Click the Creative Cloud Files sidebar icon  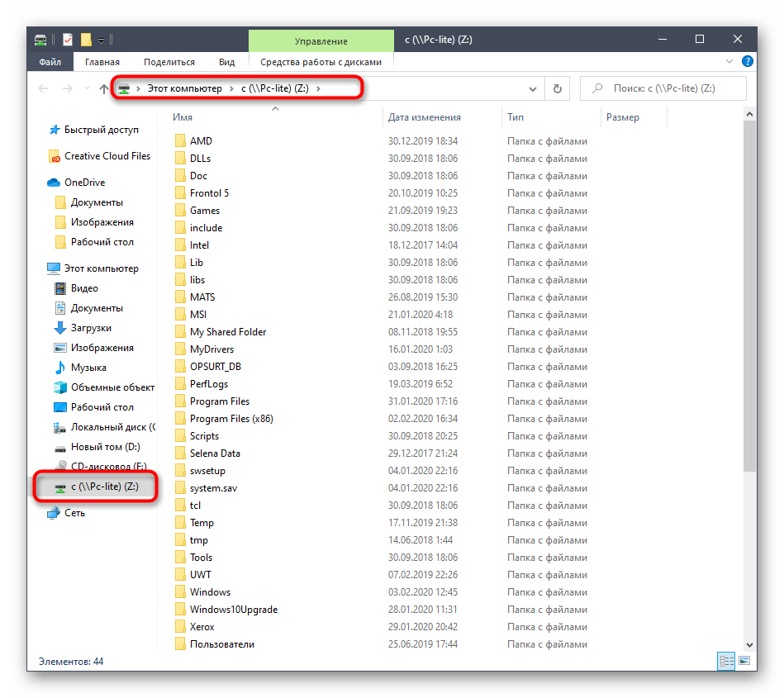tap(54, 156)
